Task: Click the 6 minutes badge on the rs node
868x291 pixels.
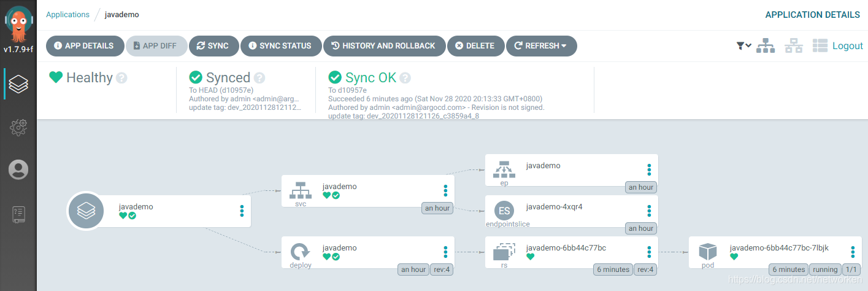Action: pos(613,270)
